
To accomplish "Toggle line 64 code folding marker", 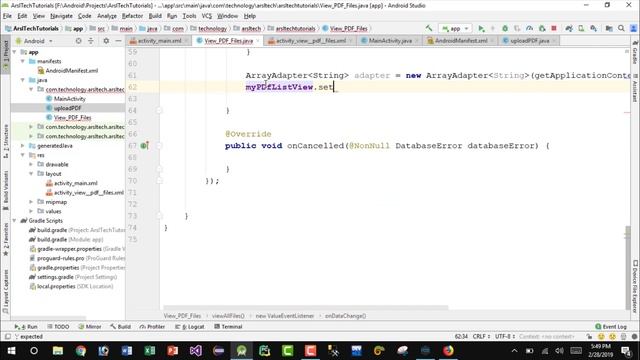I will pyautogui.click(x=159, y=110).
